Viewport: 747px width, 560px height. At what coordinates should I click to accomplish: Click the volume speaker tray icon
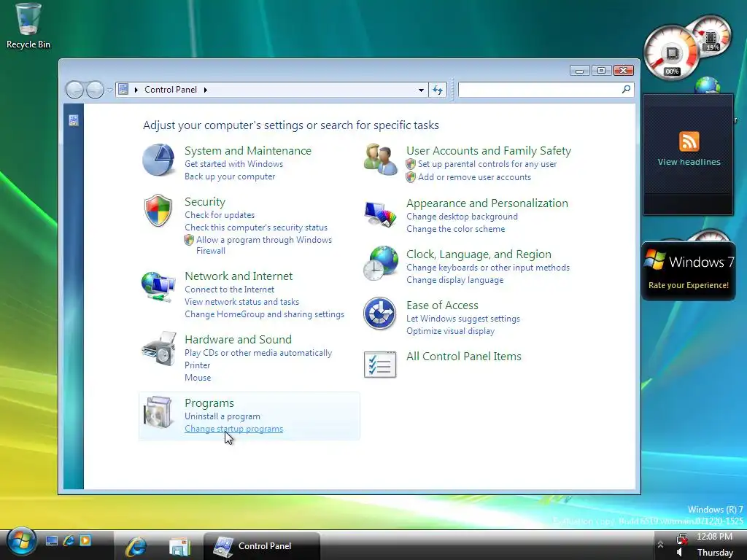[x=680, y=553]
